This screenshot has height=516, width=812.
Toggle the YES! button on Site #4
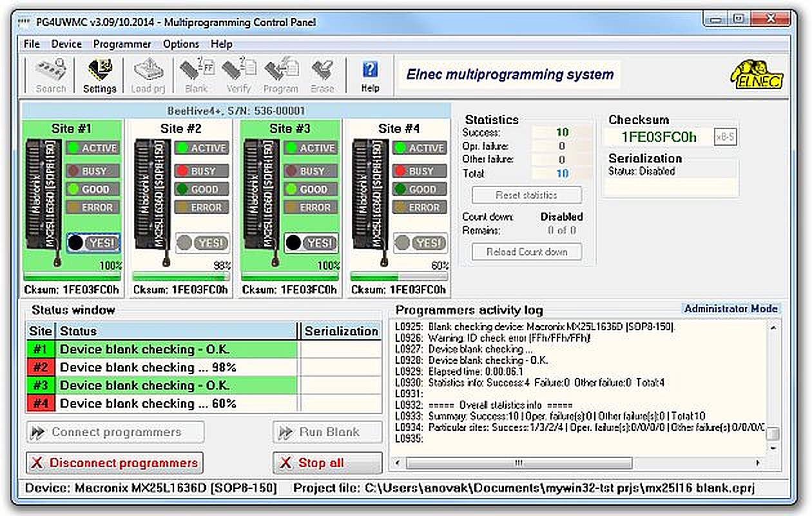point(421,243)
